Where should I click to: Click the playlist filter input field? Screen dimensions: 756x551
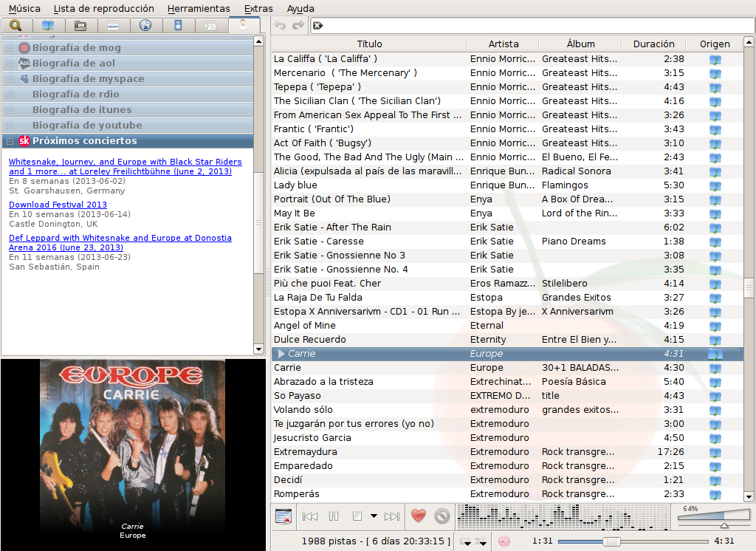click(x=532, y=26)
